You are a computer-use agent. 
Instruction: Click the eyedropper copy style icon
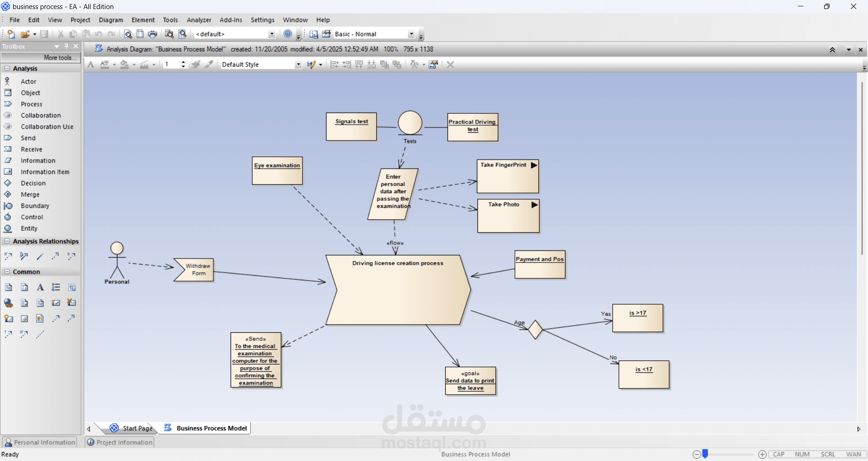tap(208, 65)
